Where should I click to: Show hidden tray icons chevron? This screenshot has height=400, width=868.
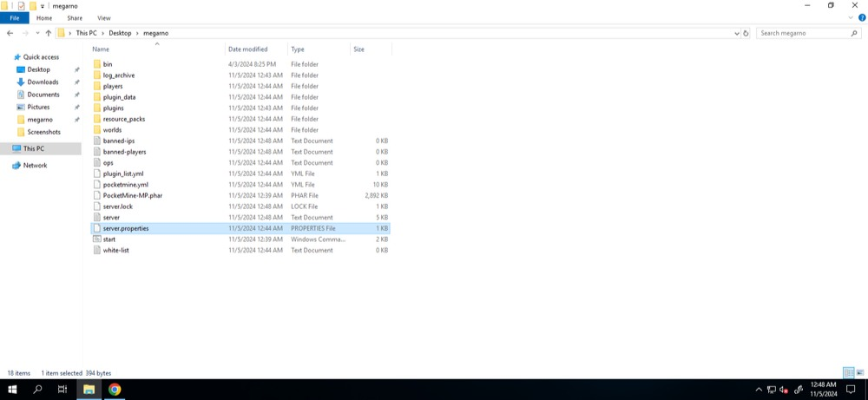(x=759, y=390)
